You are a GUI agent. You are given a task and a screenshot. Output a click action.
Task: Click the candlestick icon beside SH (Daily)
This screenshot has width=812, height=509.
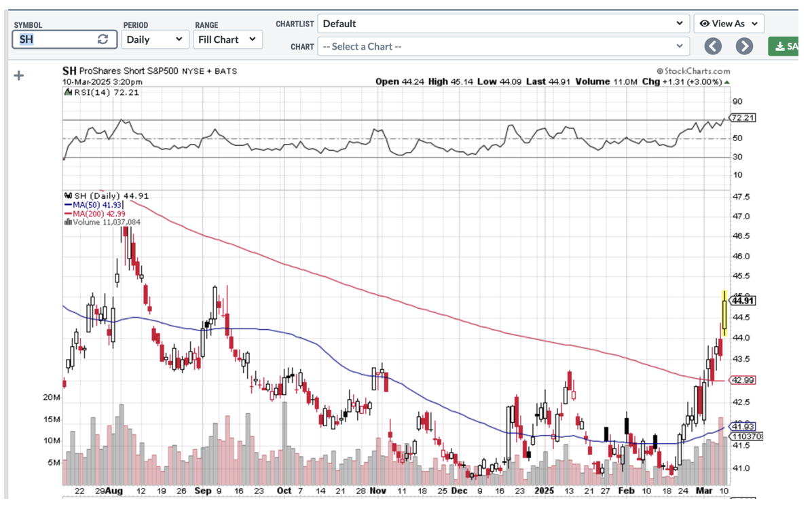67,195
